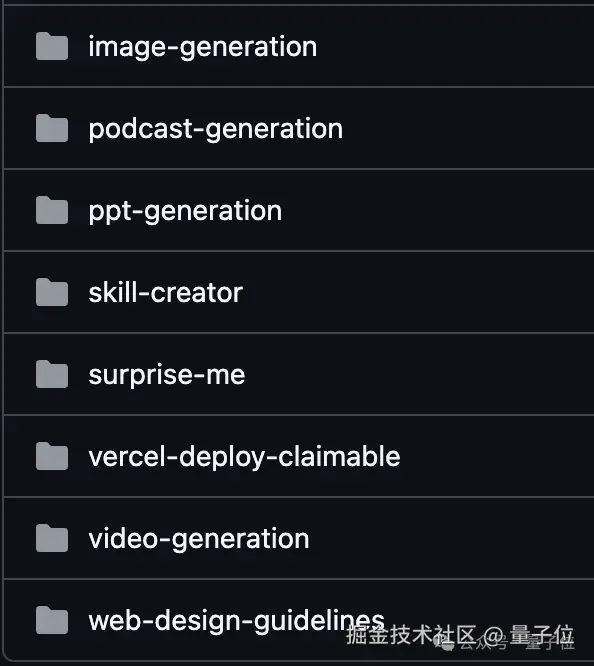Open the podcast-generation directory
594x666 pixels.
tap(216, 129)
